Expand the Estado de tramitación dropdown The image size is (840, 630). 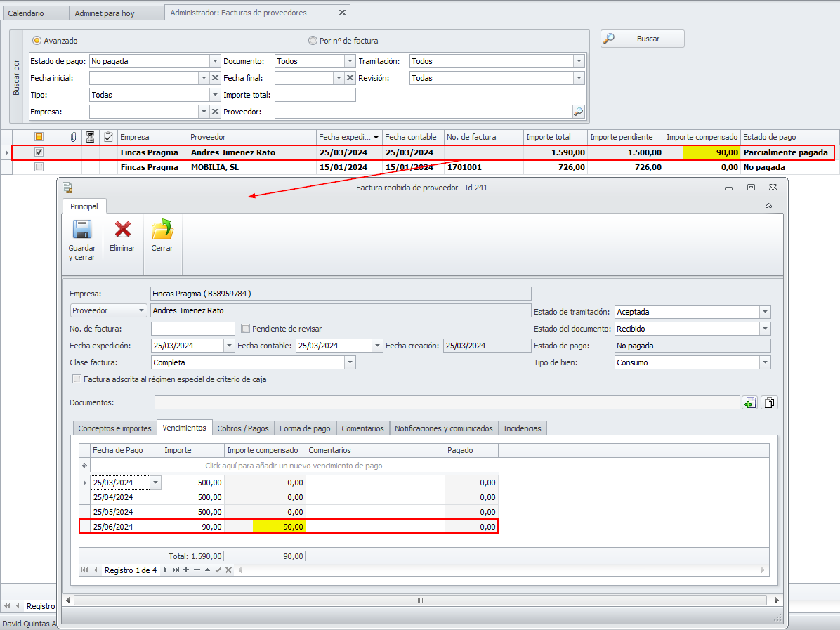click(765, 312)
